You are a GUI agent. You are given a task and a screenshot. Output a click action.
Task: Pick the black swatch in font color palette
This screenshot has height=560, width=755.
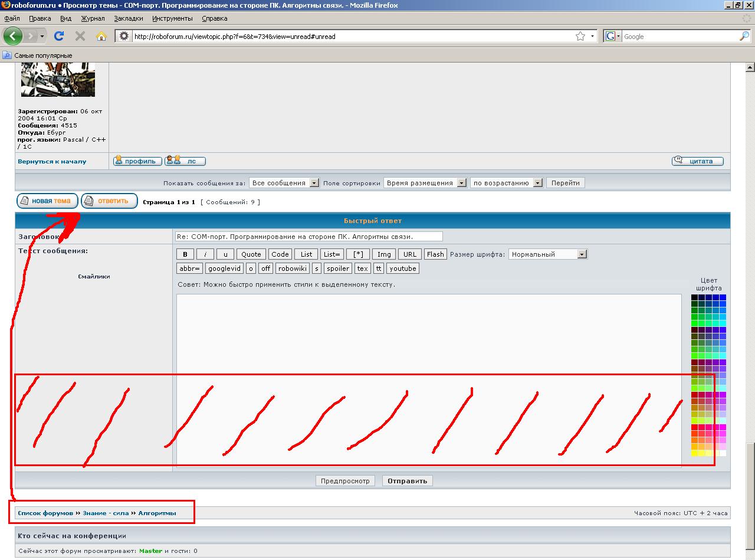click(694, 297)
